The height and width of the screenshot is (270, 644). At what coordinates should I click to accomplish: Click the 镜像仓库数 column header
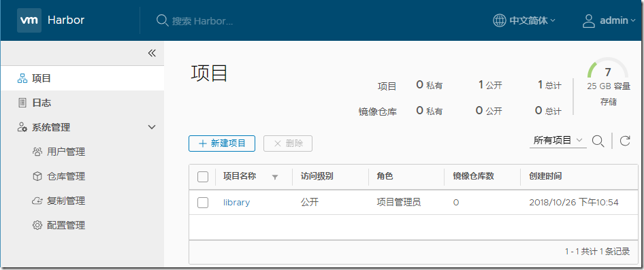pyautogui.click(x=473, y=176)
